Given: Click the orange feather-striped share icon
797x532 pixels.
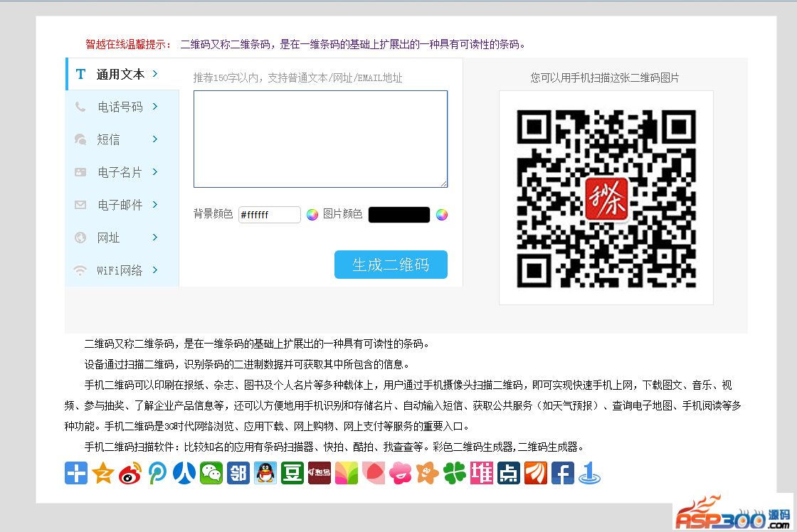Looking at the screenshot, I should (x=536, y=473).
